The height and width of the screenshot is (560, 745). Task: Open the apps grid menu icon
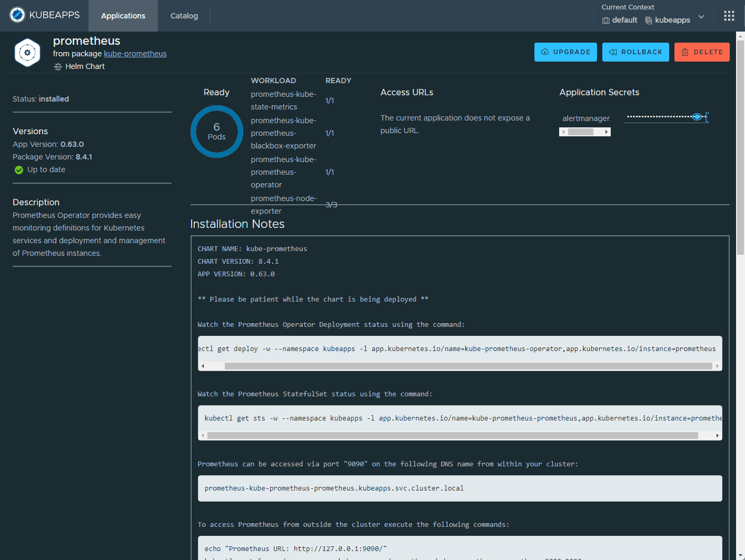click(x=729, y=16)
